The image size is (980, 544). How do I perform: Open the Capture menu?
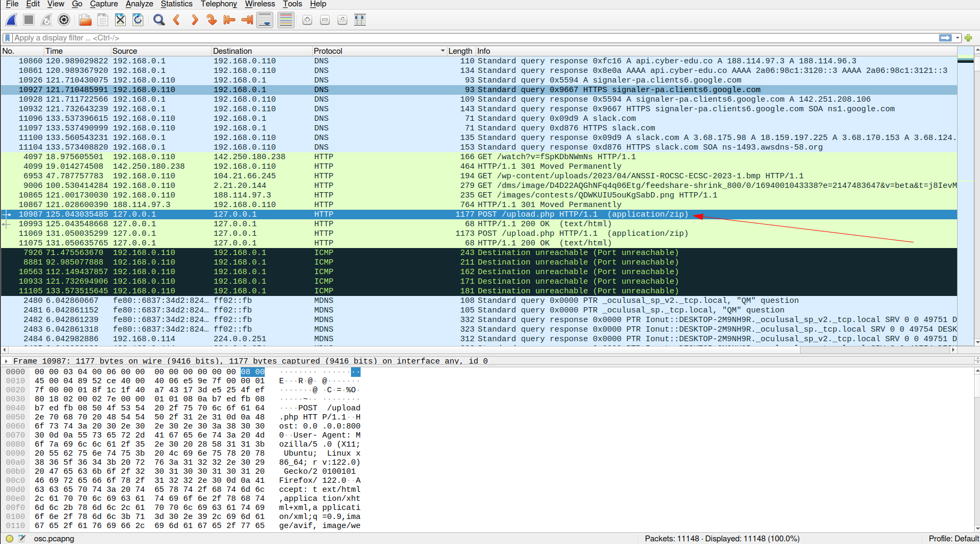coord(104,4)
